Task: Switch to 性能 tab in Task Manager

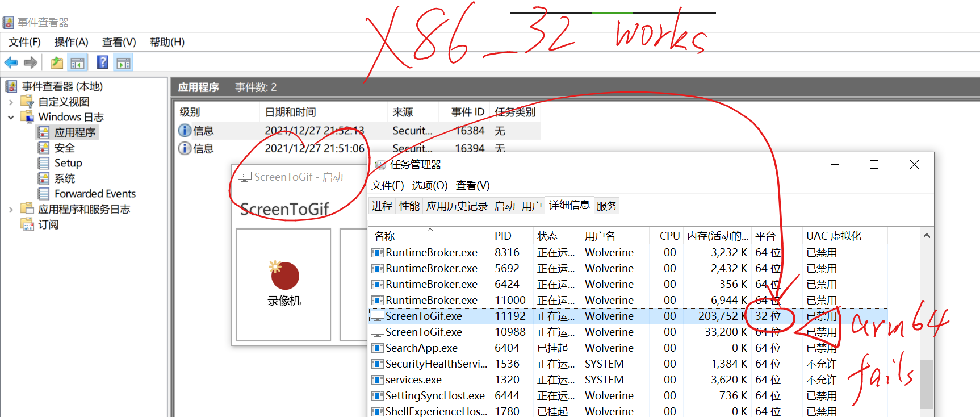Action: coord(409,206)
